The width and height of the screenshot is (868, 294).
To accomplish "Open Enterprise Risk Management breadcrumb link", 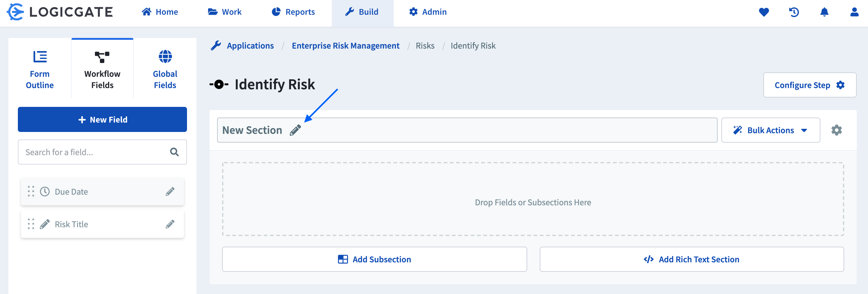I will pos(346,45).
